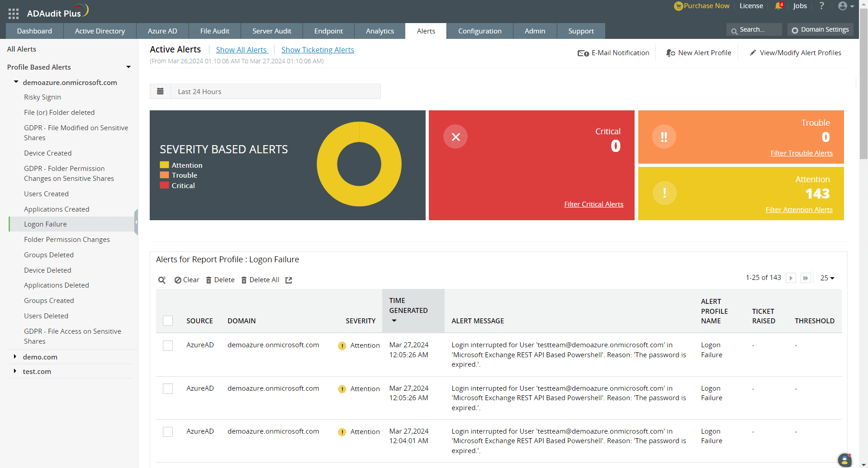868x468 pixels.
Task: Open the alerts search filter icon
Action: click(162, 280)
